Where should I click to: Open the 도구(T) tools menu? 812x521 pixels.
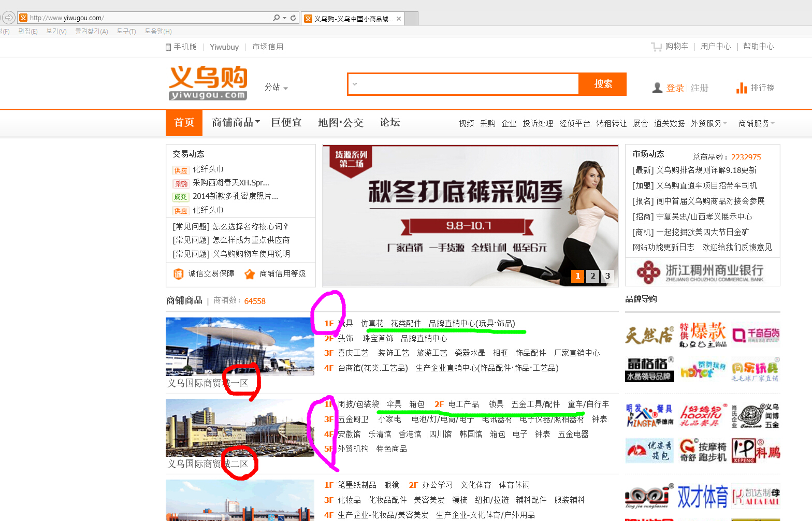[x=126, y=32]
